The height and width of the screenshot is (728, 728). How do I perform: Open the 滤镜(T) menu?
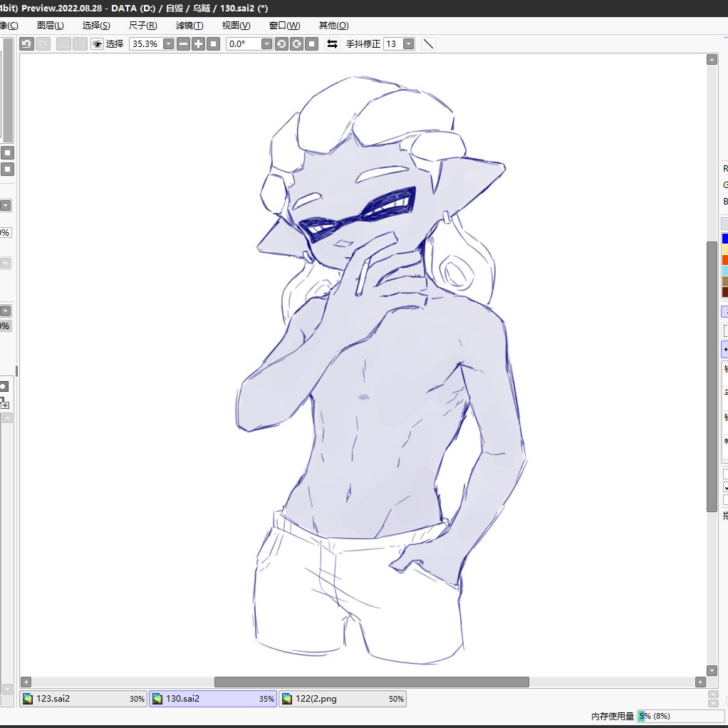coord(189,26)
